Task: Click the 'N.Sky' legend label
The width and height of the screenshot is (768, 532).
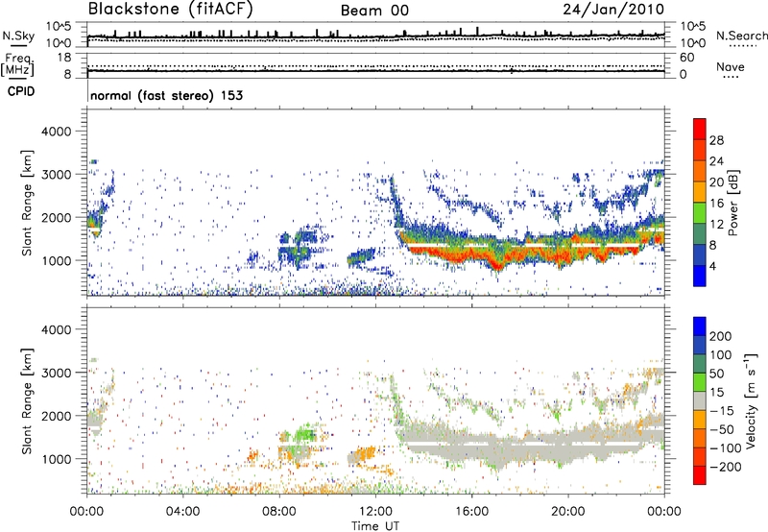Action: (18, 36)
